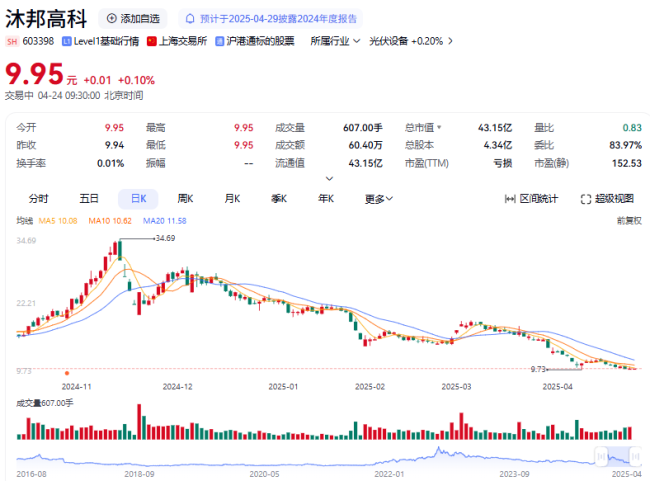This screenshot has width=650, height=481.
Task: Expand the industry chevron after 光伏设备 +0.20%
Action: (x=451, y=41)
